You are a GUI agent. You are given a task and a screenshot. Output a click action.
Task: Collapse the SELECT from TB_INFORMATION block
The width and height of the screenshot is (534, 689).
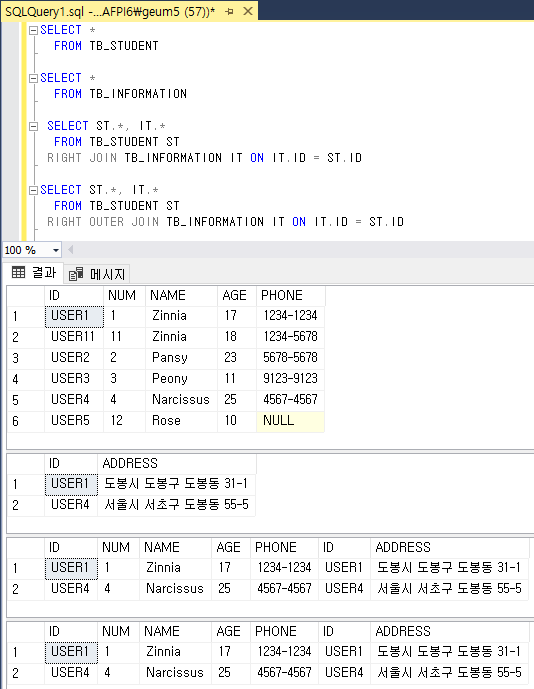pos(33,78)
